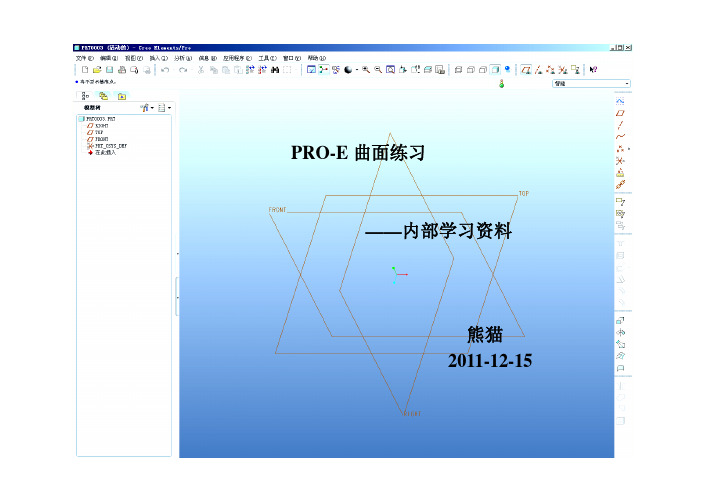The image size is (702, 496).
Task: Select PRT_CSYS_DEF in model tree
Action: [x=107, y=146]
